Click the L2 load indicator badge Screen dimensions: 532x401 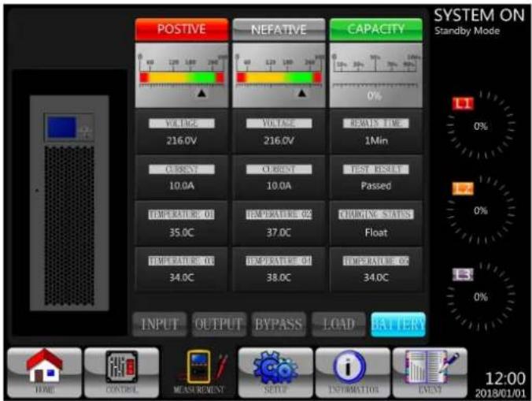tap(463, 188)
